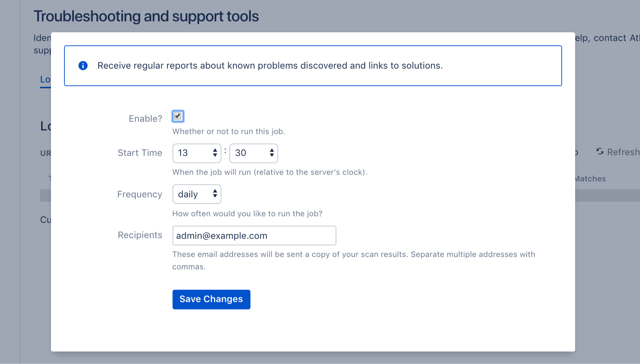Click the "Recipients" field label
Viewport: 640px width, 364px height.
pos(140,235)
